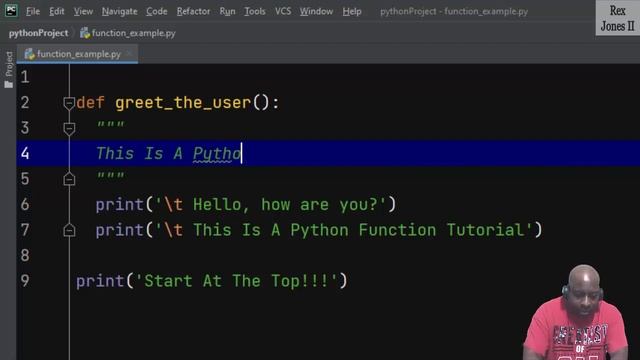Collapse the docstring fold marker on line 3
The height and width of the screenshot is (360, 640).
69,129
